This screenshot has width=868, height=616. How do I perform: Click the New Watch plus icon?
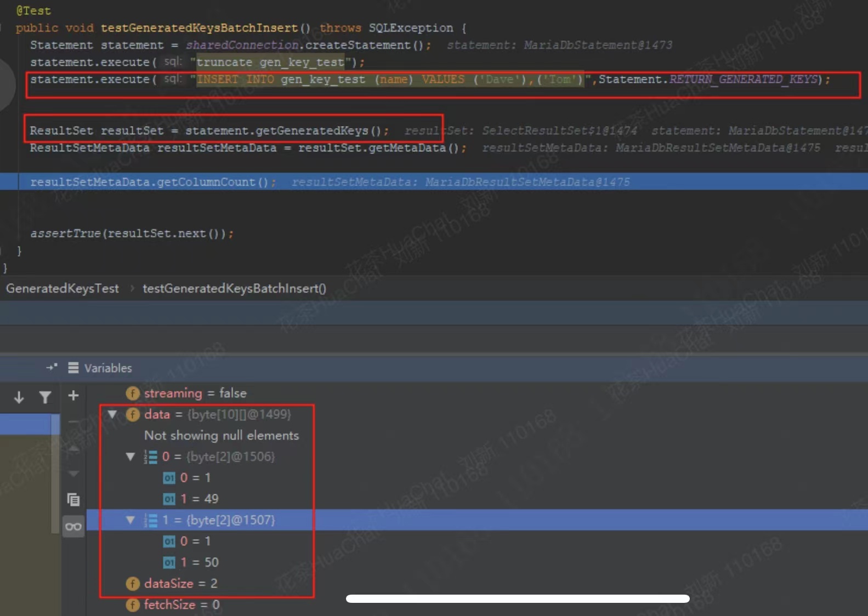click(73, 396)
